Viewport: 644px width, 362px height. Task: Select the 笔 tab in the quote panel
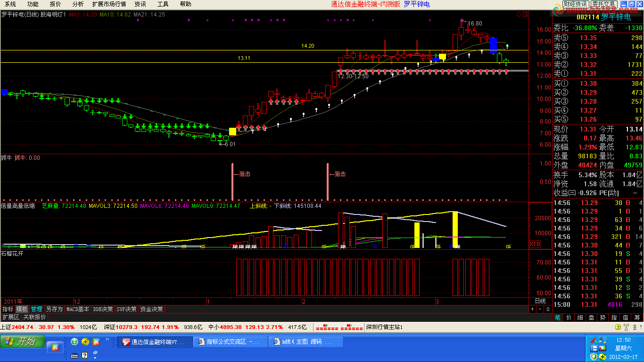coord(558,318)
